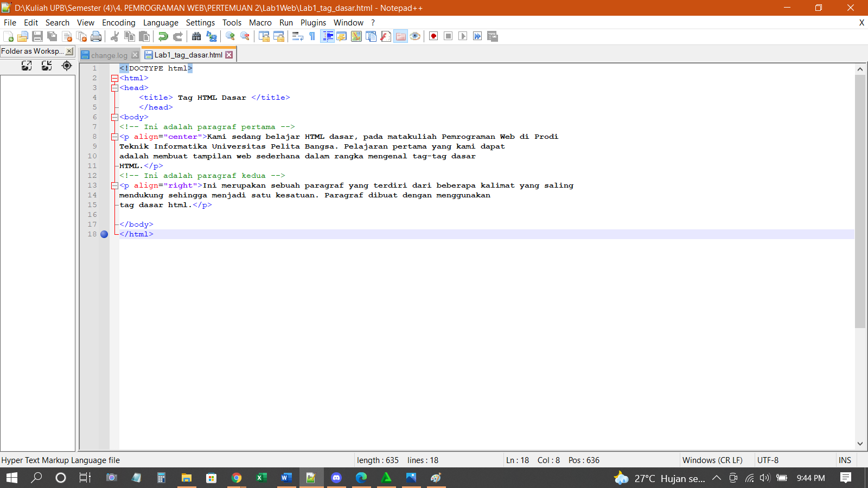The image size is (868, 488).
Task: Save the current file using Save icon
Action: 37,36
